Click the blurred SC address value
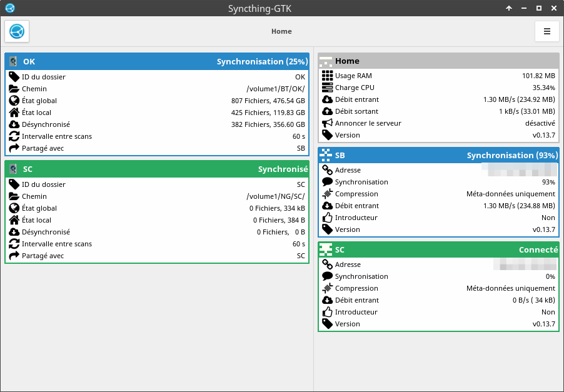 525,264
